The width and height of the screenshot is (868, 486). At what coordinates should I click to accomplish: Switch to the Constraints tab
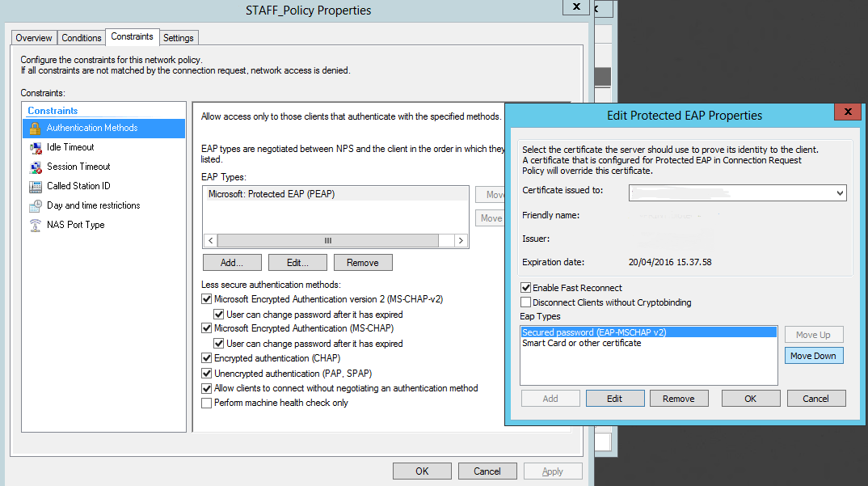click(132, 36)
